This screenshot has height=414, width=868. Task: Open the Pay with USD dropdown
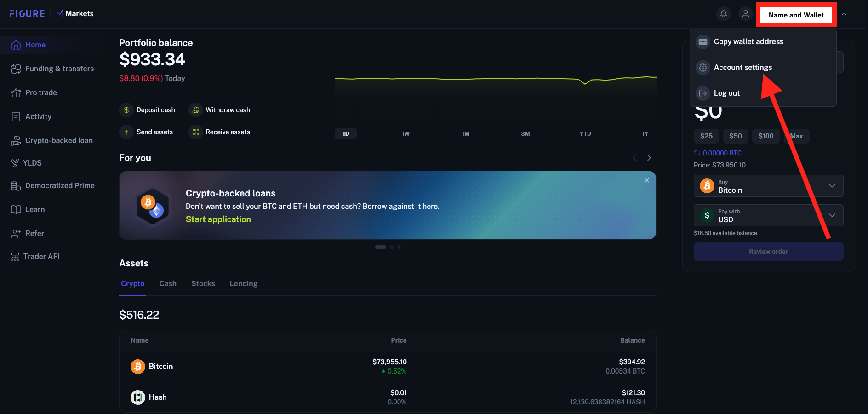(x=769, y=215)
